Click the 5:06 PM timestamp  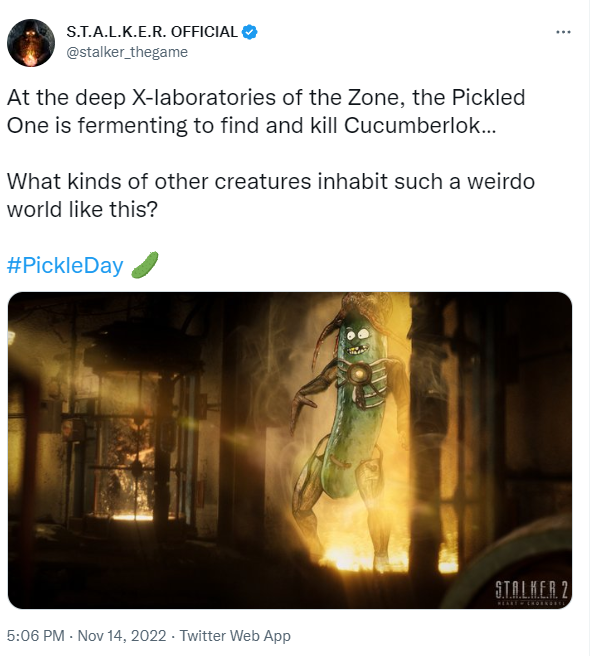(36, 636)
